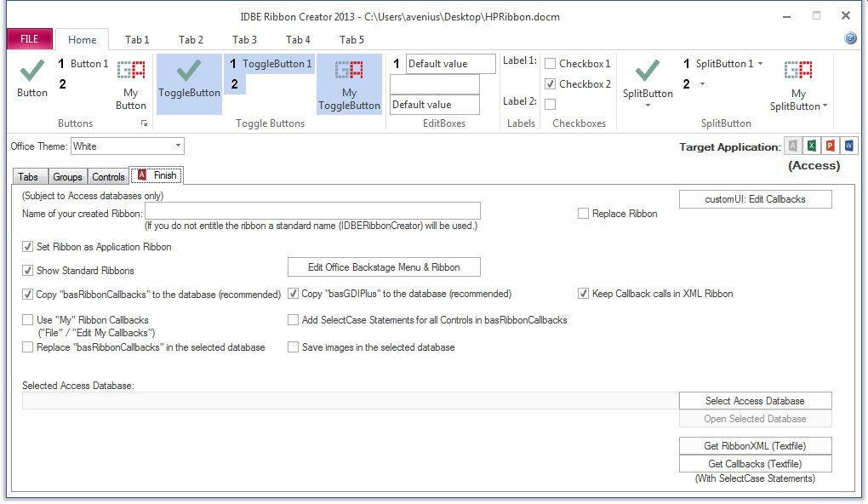Click button numbered 2 in Buttons group
The image size is (868, 504).
click(x=63, y=84)
